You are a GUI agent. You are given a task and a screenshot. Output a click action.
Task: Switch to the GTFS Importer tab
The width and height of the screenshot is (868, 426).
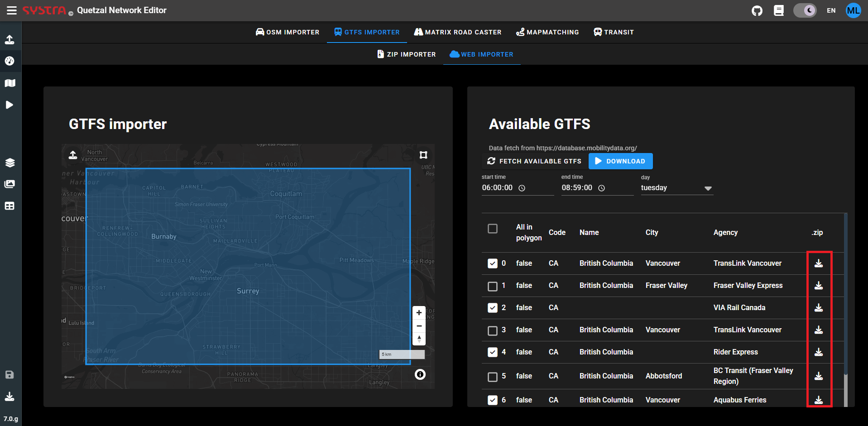[367, 32]
